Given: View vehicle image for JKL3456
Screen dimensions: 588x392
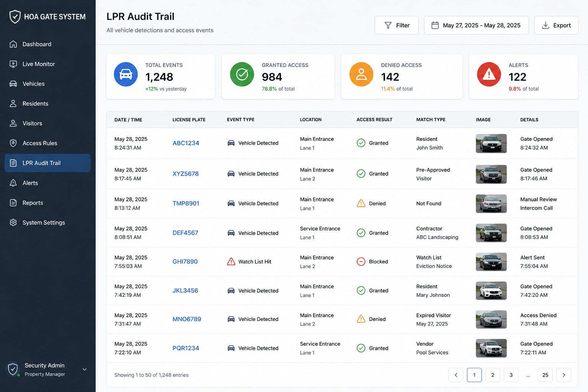Looking at the screenshot, I should coord(491,291).
